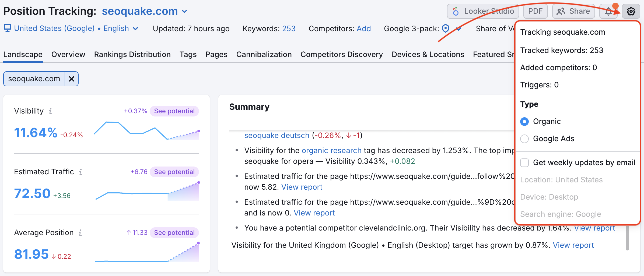Click the 11.64% Visibility value
This screenshot has height=276, width=644.
(36, 133)
